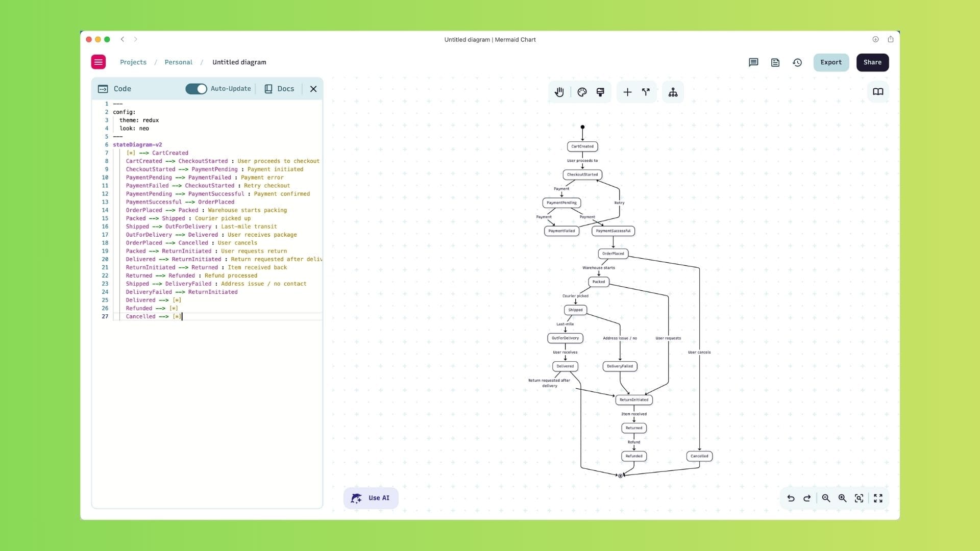Screen dimensions: 980x551
Task: Click the Share button
Action: point(872,62)
